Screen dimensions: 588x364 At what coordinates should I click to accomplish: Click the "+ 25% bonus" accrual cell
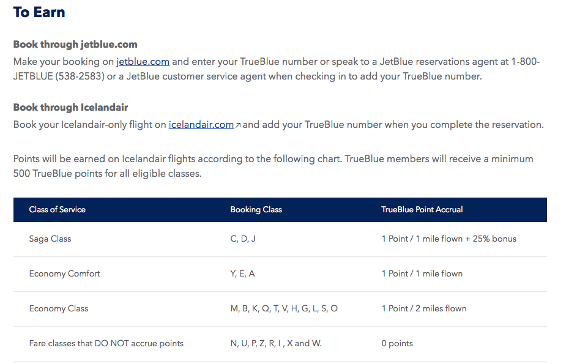tap(448, 239)
